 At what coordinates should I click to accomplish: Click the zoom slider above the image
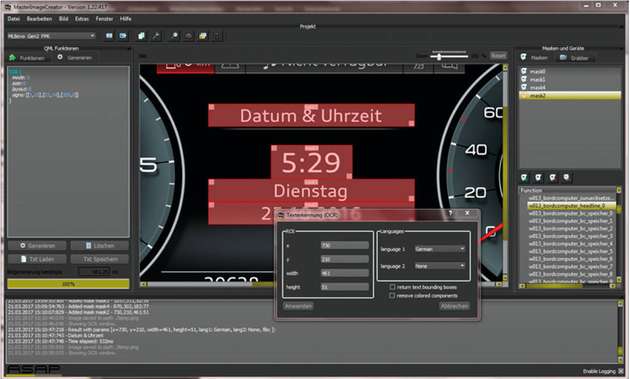(449, 56)
